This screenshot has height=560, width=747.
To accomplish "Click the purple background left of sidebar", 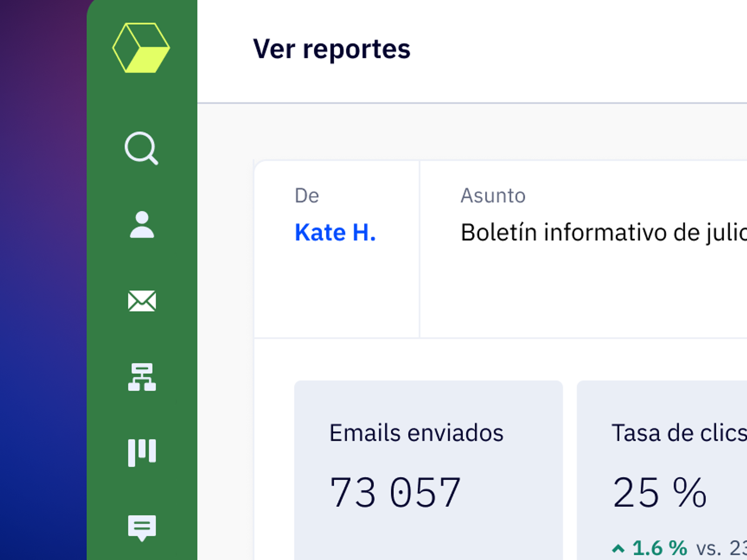I will coord(42,280).
